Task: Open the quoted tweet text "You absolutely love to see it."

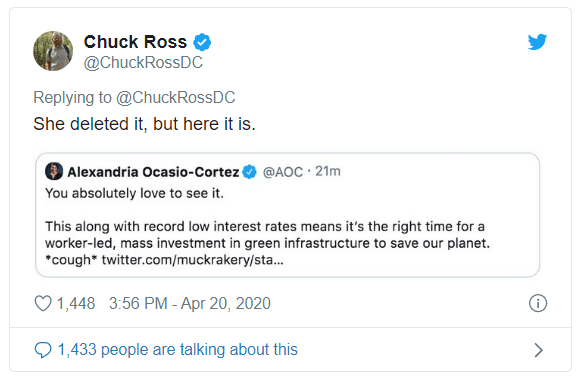Action: (134, 193)
